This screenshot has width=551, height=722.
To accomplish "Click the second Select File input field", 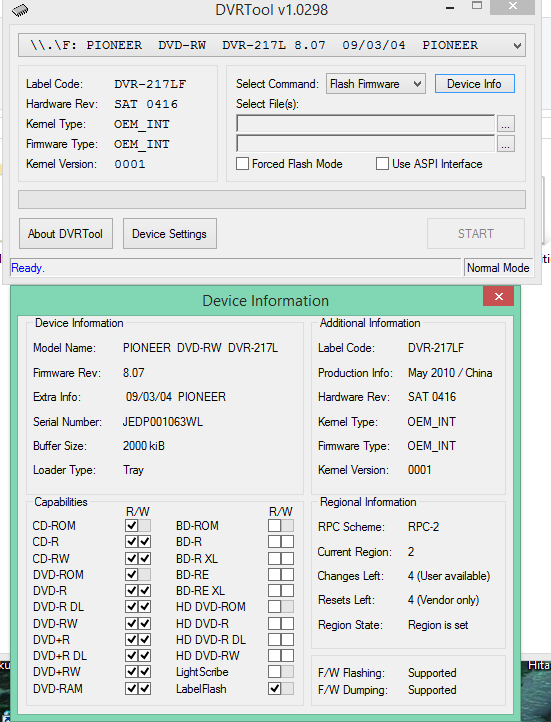I will point(365,144).
